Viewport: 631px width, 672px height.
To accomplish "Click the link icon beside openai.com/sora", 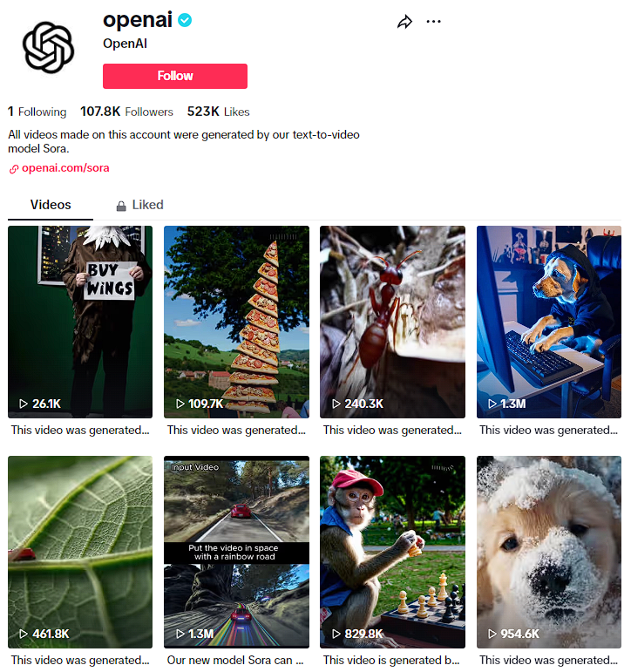I will (14, 169).
